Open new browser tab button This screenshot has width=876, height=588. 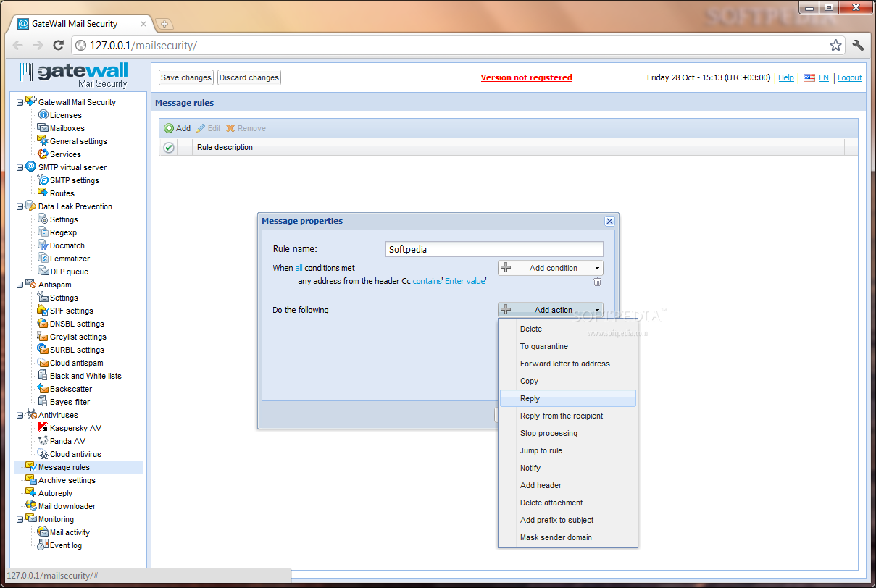(164, 24)
